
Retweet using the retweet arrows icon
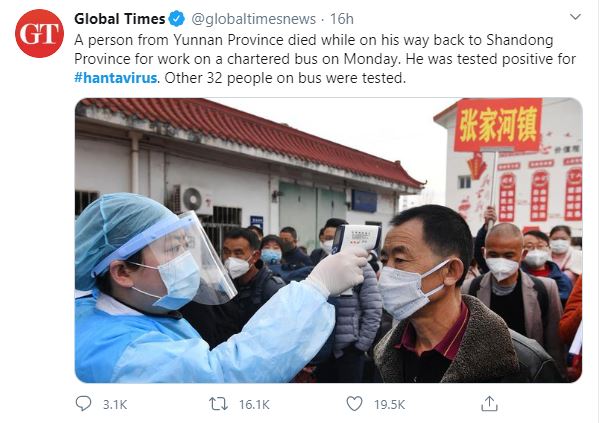(218, 404)
